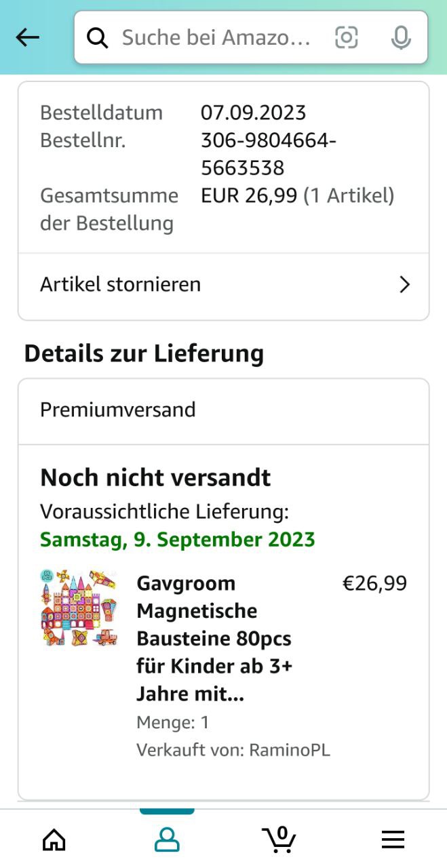Tap the Noch nicht versandt status
Viewport: 447px width, 868px height.
155,478
